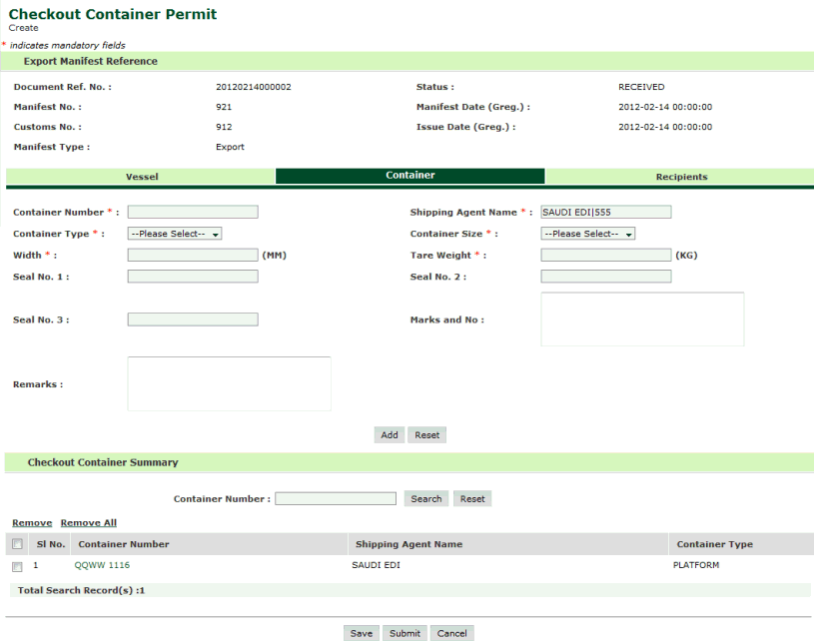Expand the Container Size dropdown
The width and height of the screenshot is (814, 644).
click(588, 234)
